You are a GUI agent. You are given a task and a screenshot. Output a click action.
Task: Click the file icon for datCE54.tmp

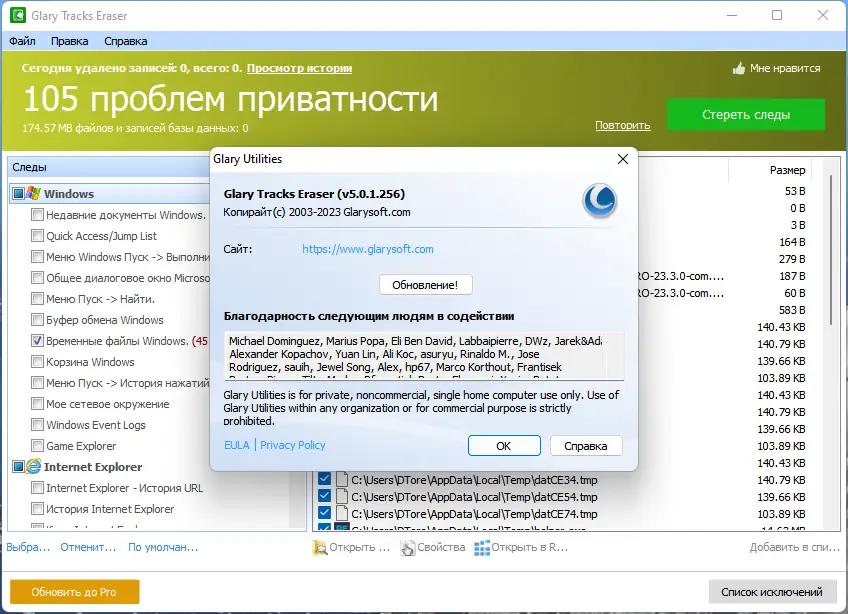[x=342, y=497]
